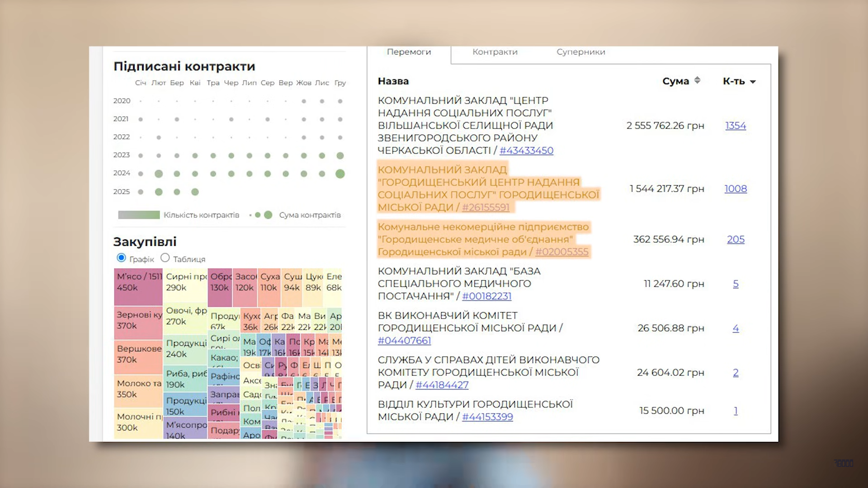Click the Молоко та 350k treemap tile

[138, 390]
